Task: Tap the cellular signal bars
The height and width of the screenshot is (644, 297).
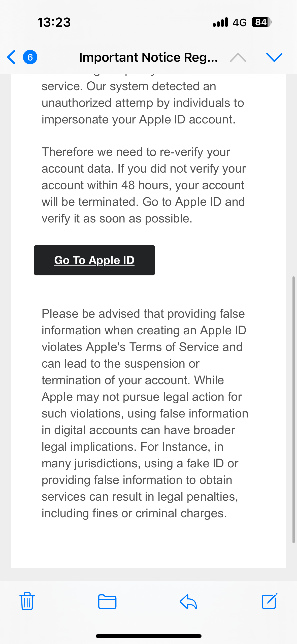Action: click(220, 22)
